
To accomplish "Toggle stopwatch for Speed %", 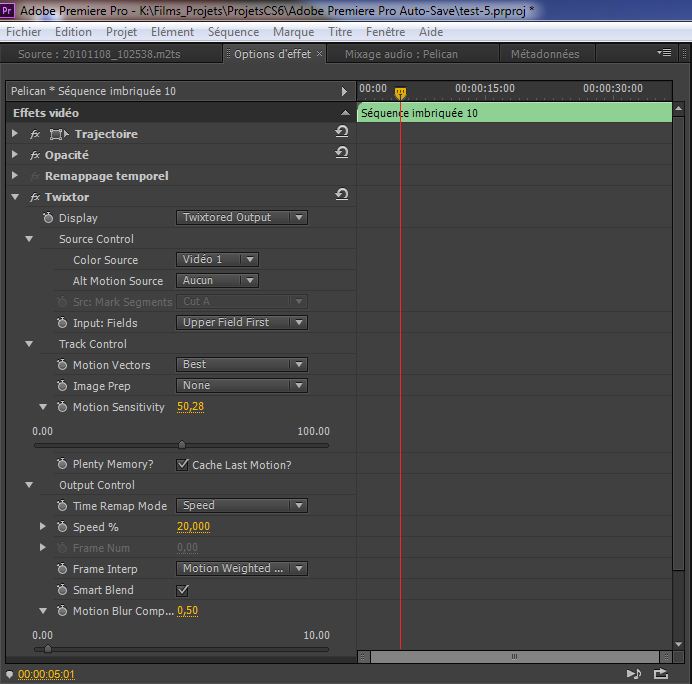I will (x=62, y=527).
